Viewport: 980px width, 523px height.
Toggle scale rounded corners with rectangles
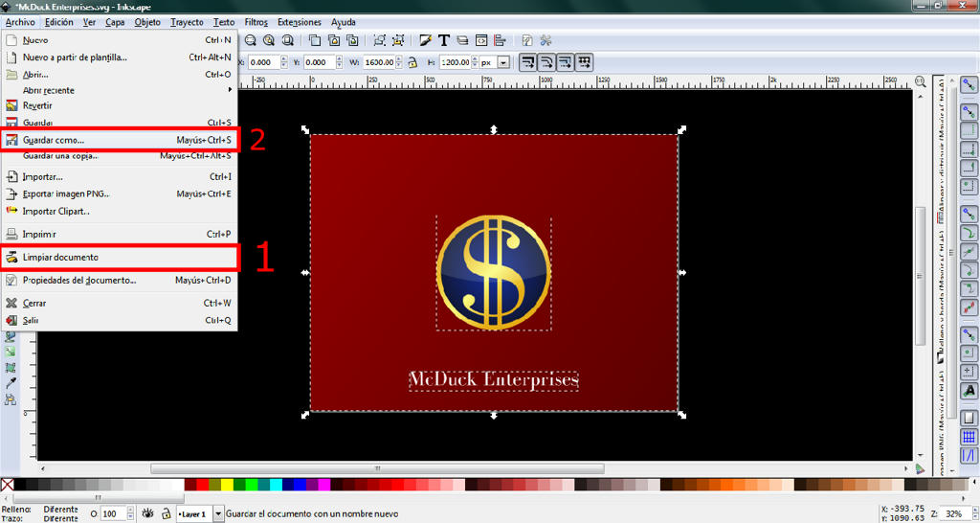(546, 62)
